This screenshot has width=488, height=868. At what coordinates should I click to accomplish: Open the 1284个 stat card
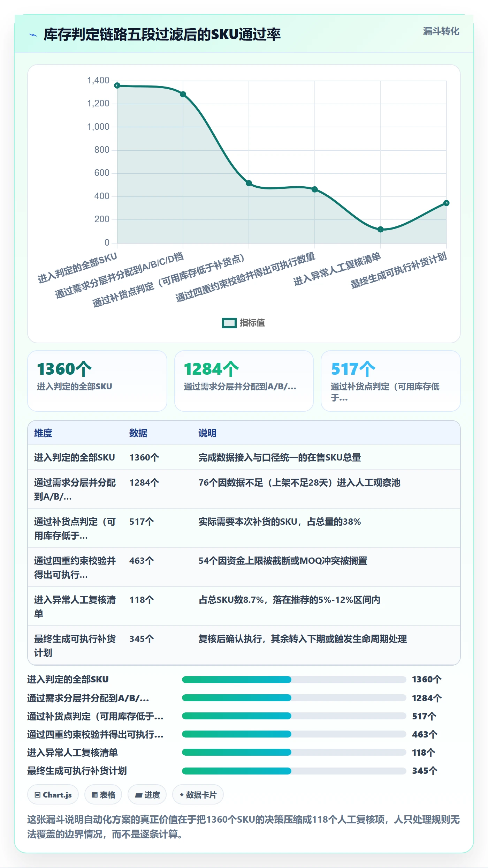pos(244,381)
